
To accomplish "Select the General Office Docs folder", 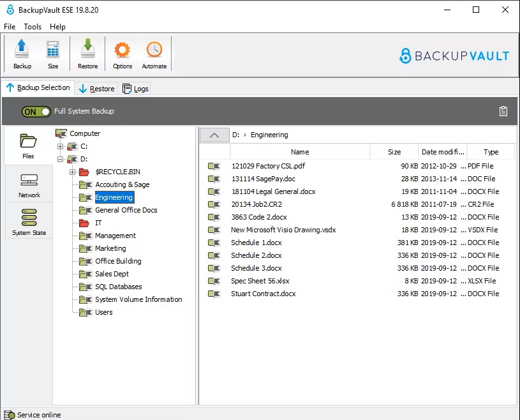I will pos(126,210).
